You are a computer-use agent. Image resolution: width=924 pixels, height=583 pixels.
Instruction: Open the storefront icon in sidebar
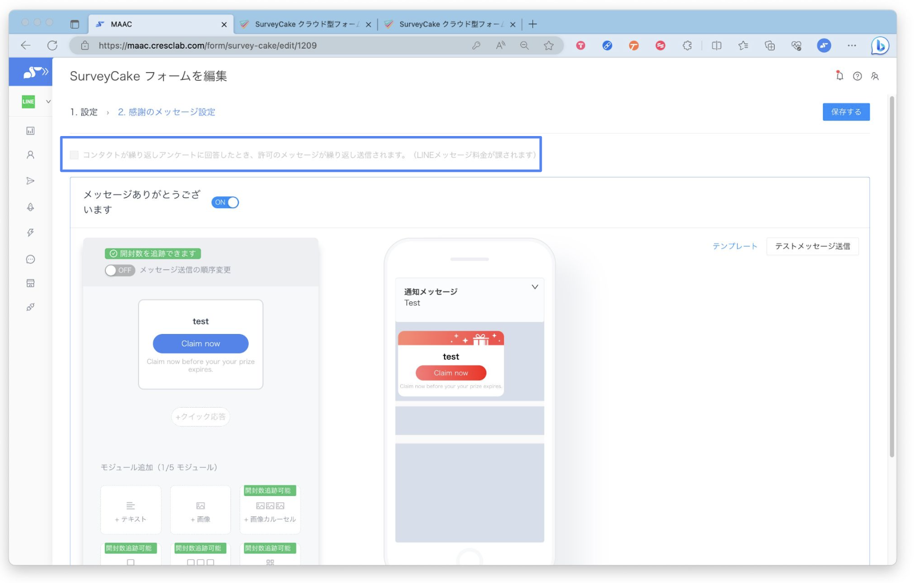[31, 283]
